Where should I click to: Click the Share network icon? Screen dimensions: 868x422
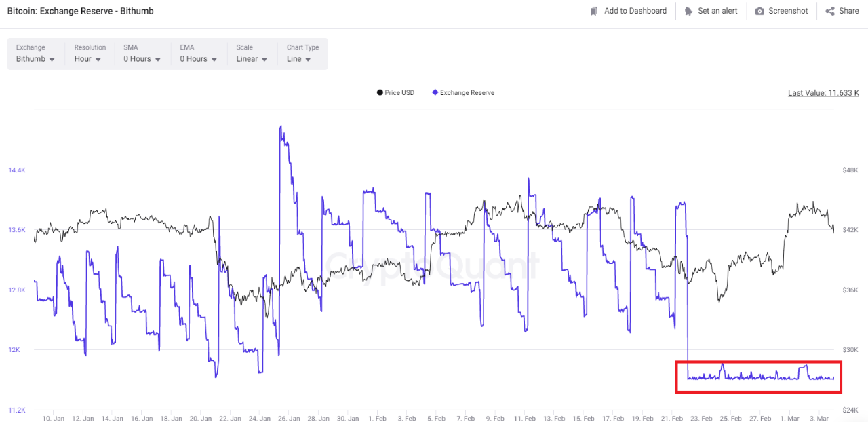[829, 11]
